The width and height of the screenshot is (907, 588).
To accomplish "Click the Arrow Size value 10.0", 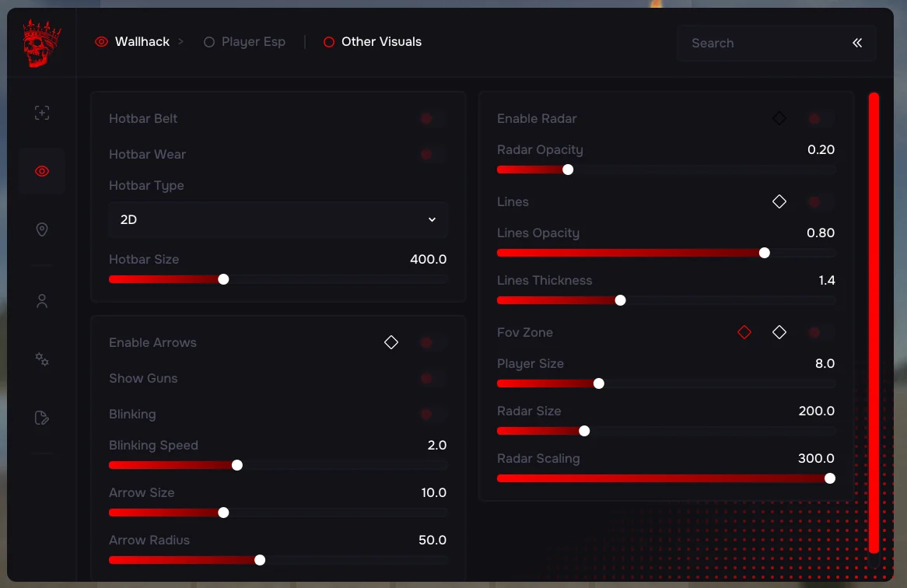I will point(434,492).
